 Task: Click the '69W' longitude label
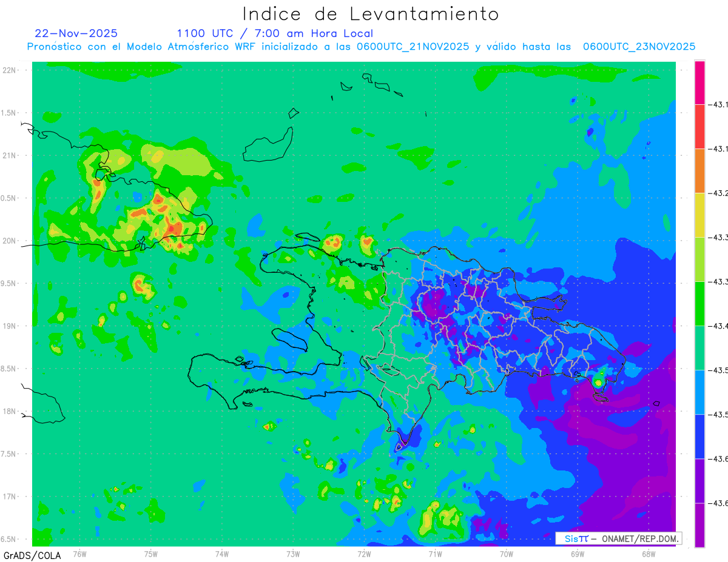(x=578, y=554)
